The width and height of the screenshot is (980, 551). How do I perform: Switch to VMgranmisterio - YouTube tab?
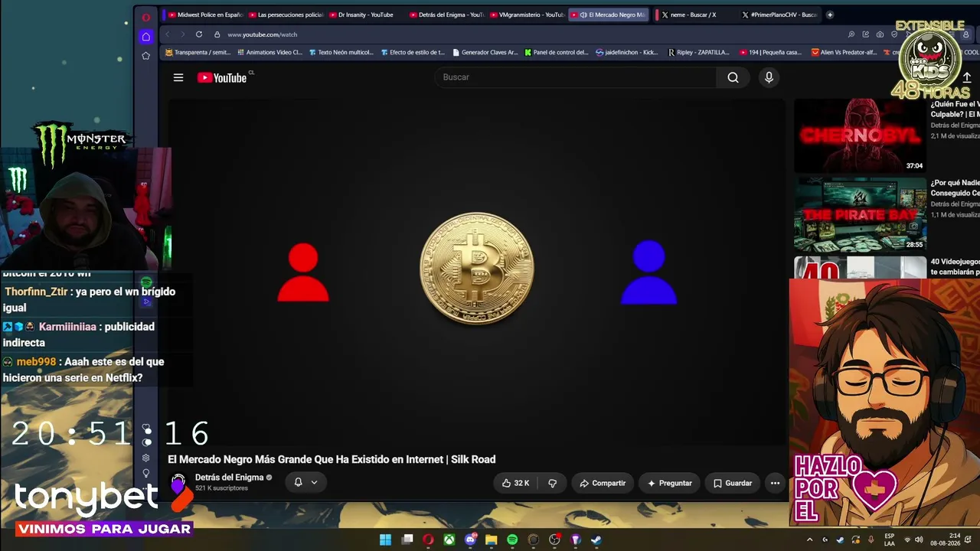pos(527,15)
